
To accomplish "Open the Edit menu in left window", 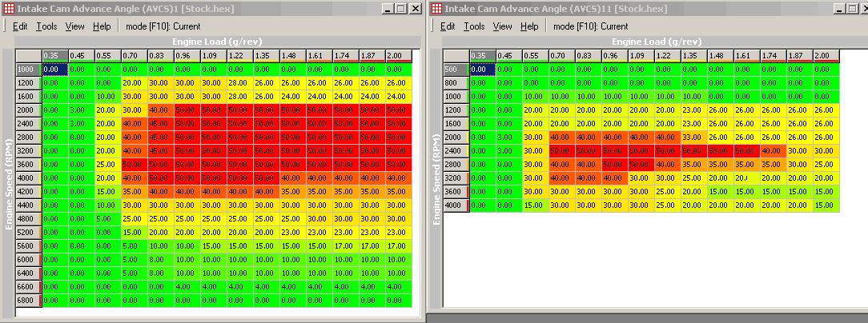I will click(20, 26).
